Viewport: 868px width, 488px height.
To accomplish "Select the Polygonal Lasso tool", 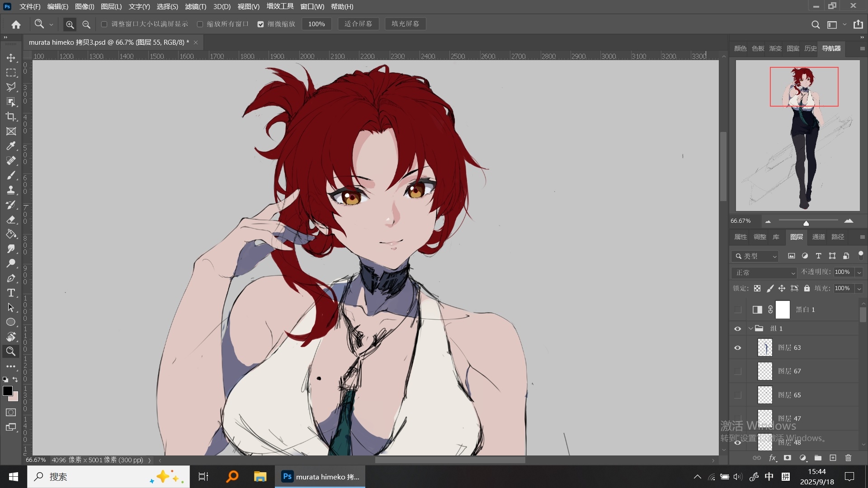I will pos(11,87).
